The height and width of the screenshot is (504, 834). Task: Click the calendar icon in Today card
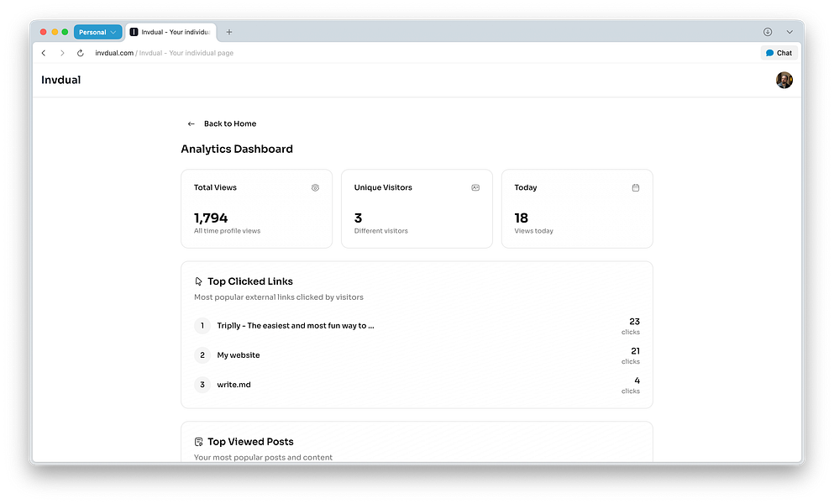(636, 188)
